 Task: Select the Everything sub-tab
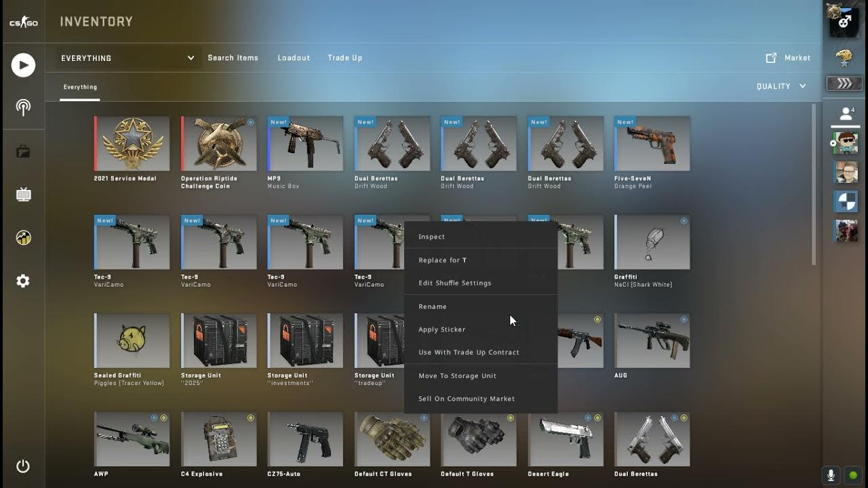click(80, 87)
